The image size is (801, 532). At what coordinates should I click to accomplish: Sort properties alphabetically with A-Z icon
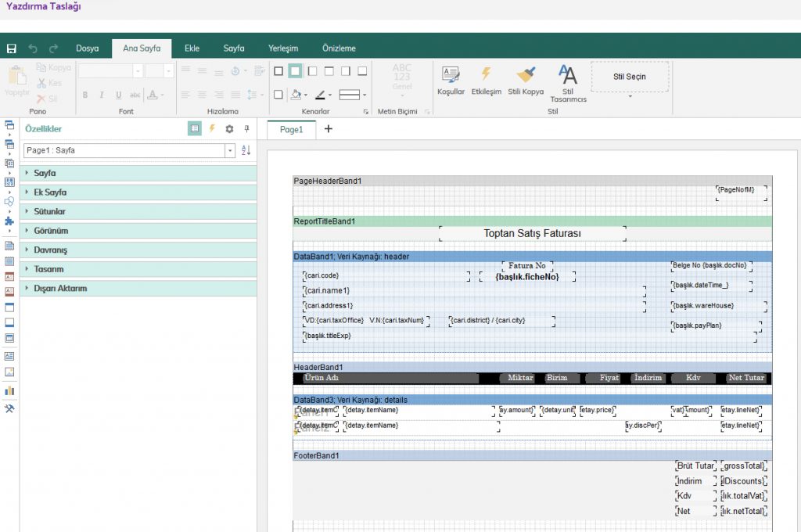pyautogui.click(x=246, y=150)
